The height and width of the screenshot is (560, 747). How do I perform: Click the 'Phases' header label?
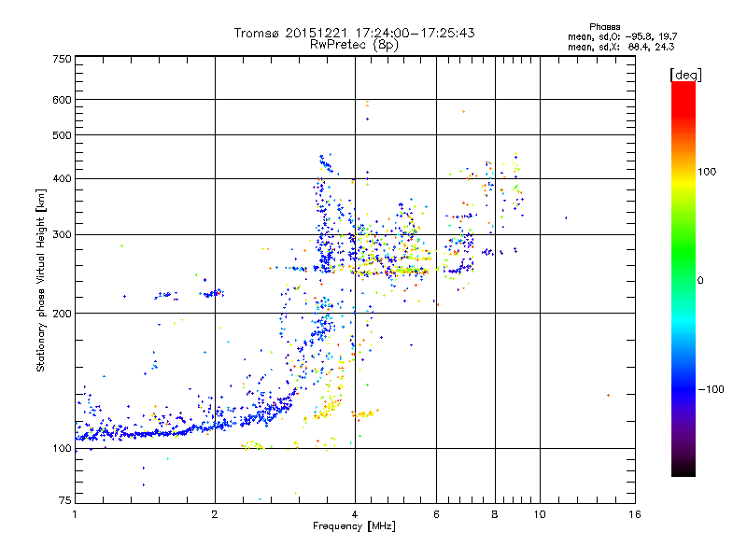point(604,27)
